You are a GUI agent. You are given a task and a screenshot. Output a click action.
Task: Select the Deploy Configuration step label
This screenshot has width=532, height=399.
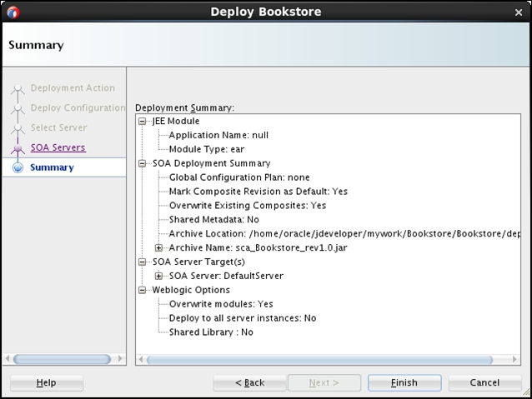tap(78, 107)
